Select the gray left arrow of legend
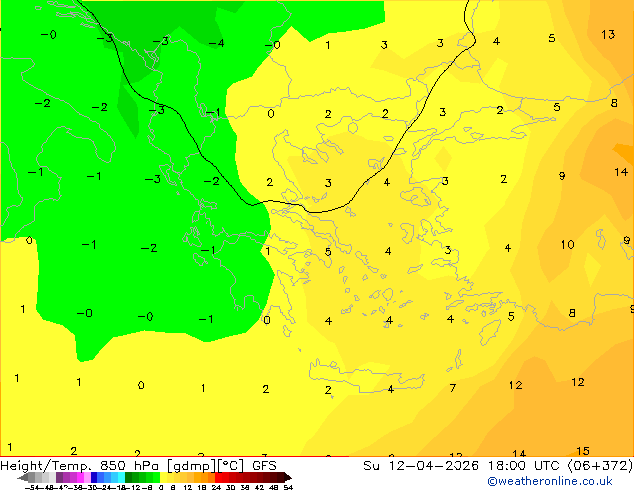Viewport: 634px width, 490px height. click(23, 477)
